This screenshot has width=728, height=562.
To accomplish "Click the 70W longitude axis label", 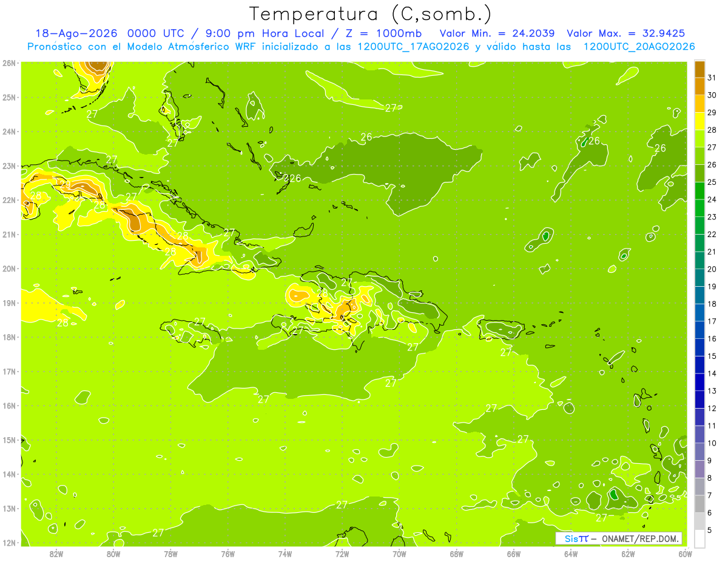I will [x=399, y=554].
